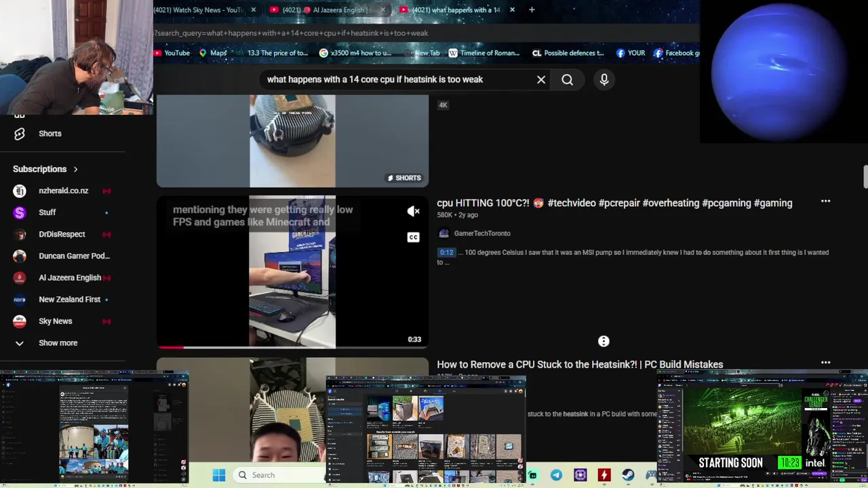Open a new browser tab

[532, 10]
